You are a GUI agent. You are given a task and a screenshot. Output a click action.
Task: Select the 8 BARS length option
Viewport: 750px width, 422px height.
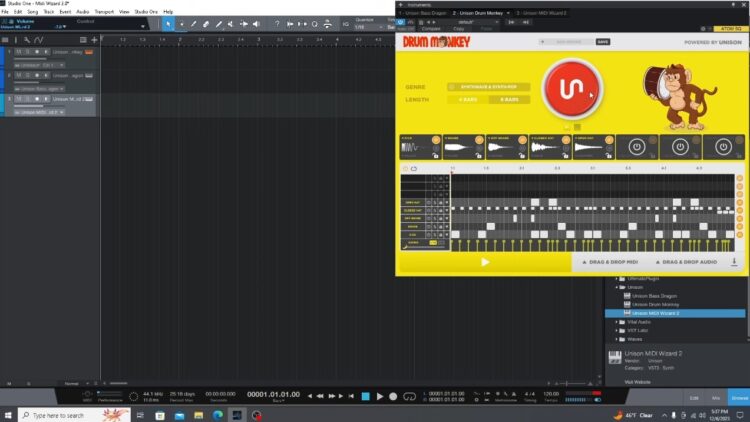point(509,100)
